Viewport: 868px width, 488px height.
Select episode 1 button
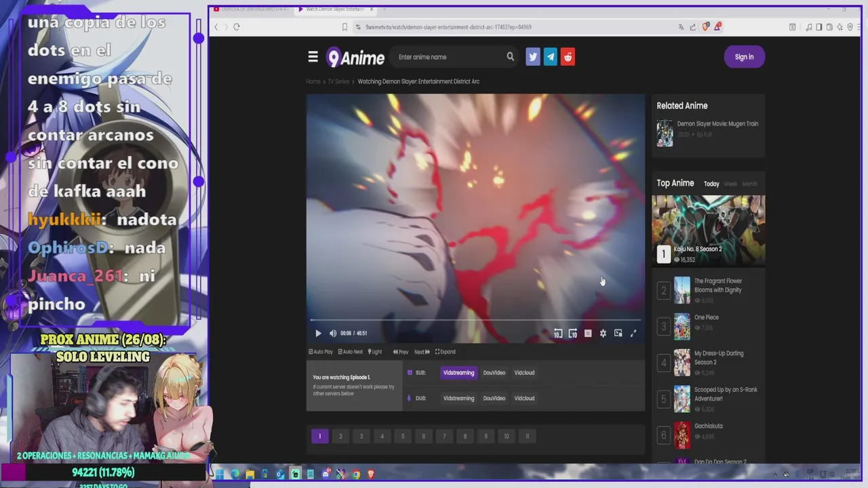[x=320, y=436]
